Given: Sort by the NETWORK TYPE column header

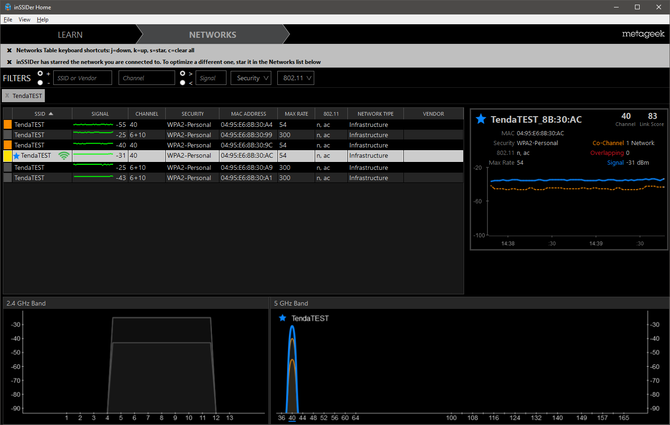Looking at the screenshot, I should 375,114.
